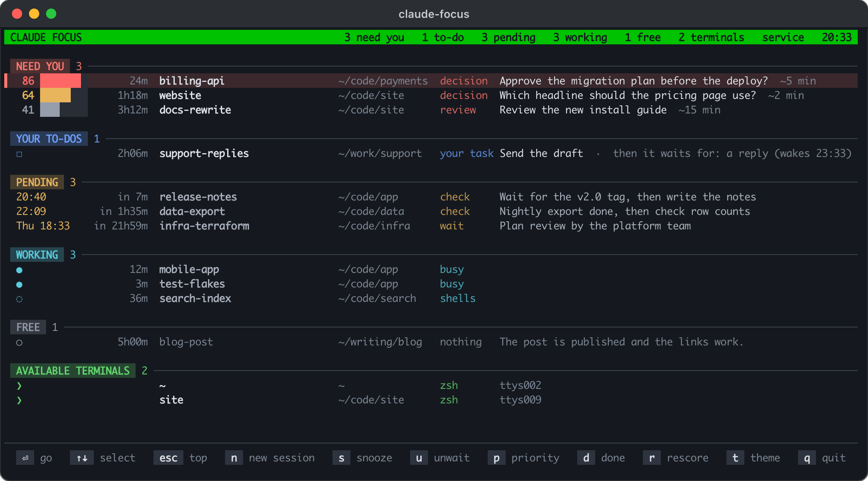
Task: Click the up-down arrows select key
Action: [x=82, y=458]
